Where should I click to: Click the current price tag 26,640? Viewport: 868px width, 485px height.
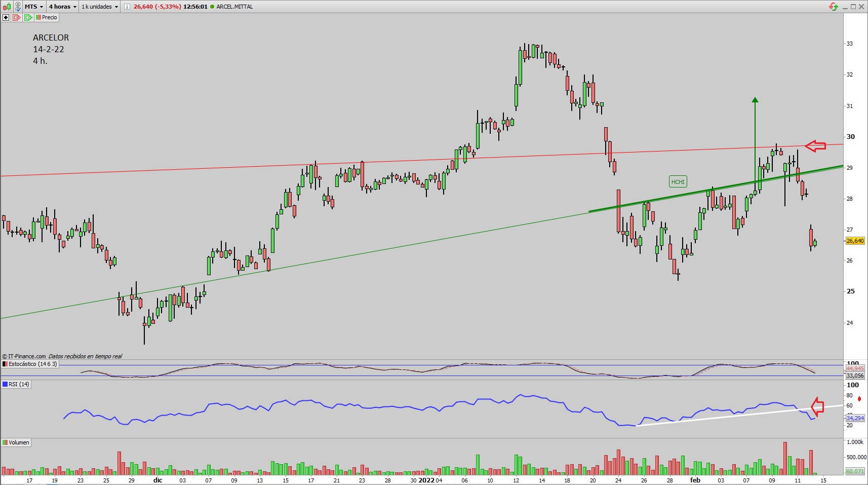855,241
